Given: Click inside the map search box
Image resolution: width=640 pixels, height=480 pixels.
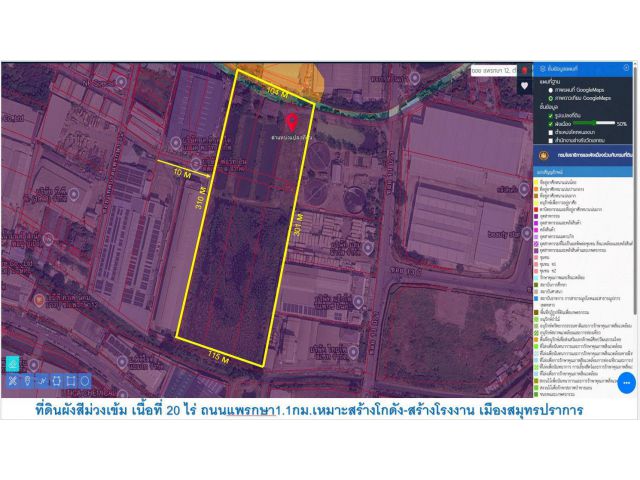Looking at the screenshot, I should click(x=494, y=71).
